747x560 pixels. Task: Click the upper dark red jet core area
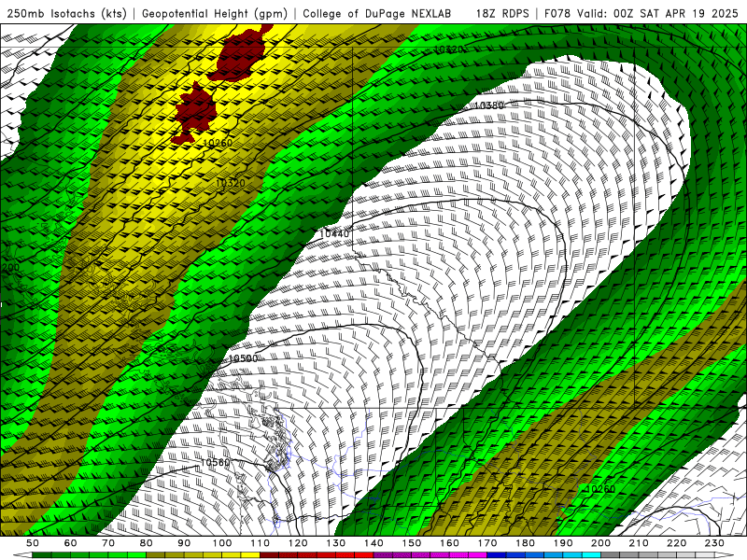coord(241,52)
